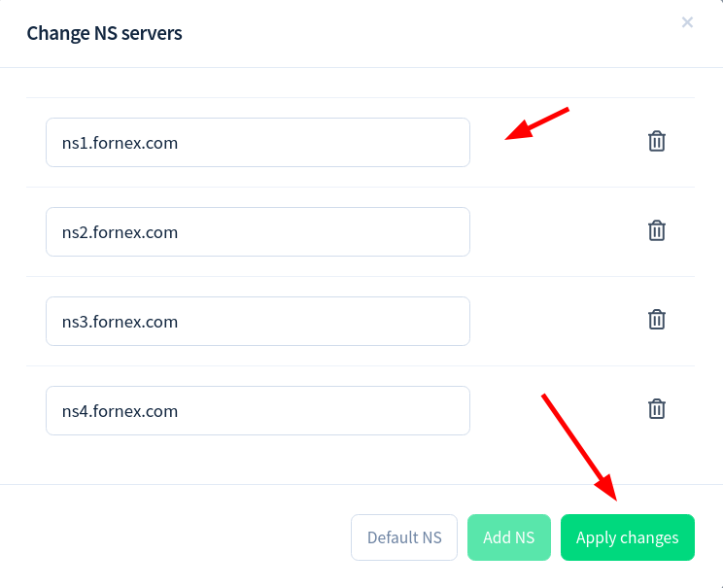The image size is (723, 588).
Task: Dismiss dialog with the X icon
Action: [687, 22]
